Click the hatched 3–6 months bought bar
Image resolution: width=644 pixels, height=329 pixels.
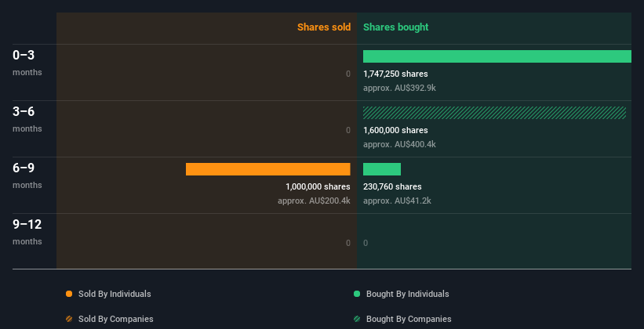pyautogui.click(x=494, y=113)
